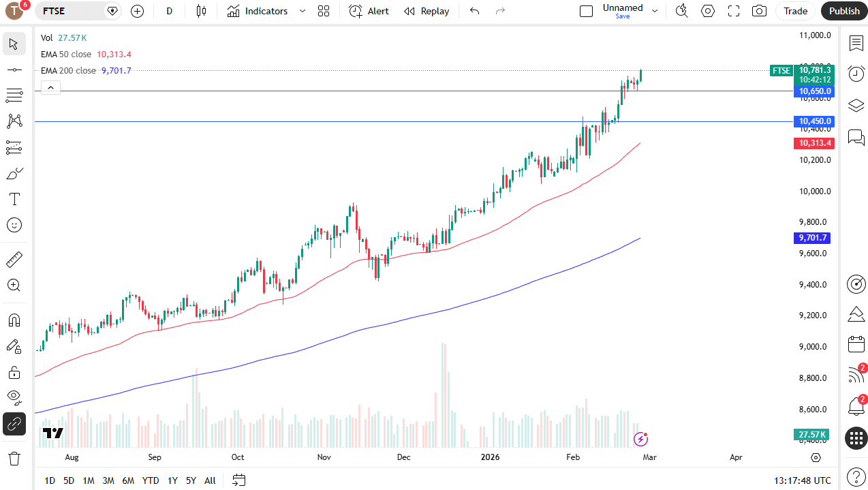Remove drawings with trash icon
This screenshot has width=868, height=490.
[14, 458]
